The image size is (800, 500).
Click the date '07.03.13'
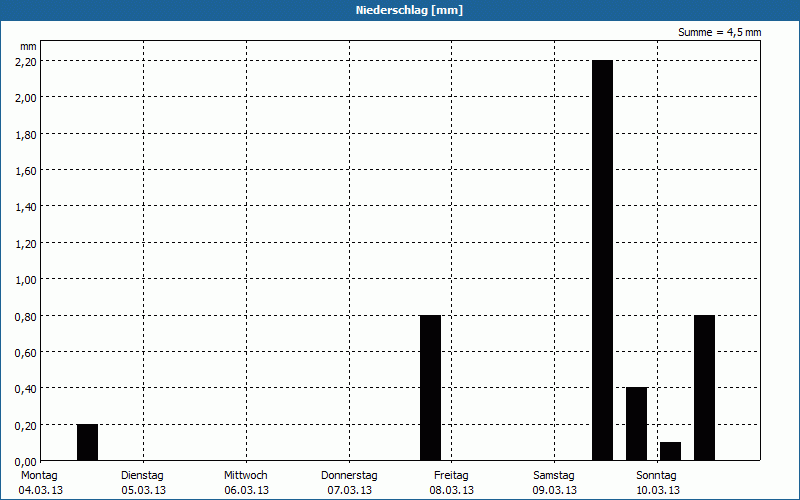pos(349,491)
